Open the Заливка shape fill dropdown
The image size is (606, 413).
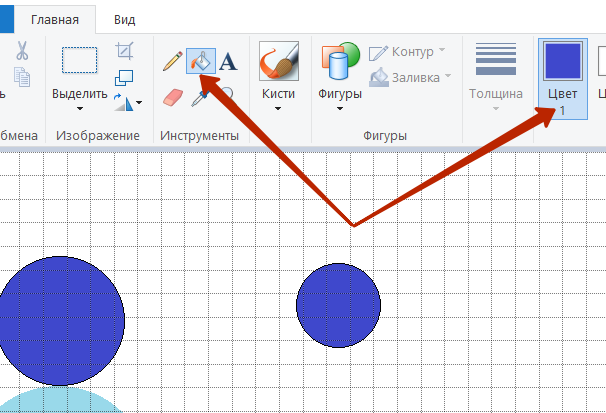pyautogui.click(x=448, y=75)
